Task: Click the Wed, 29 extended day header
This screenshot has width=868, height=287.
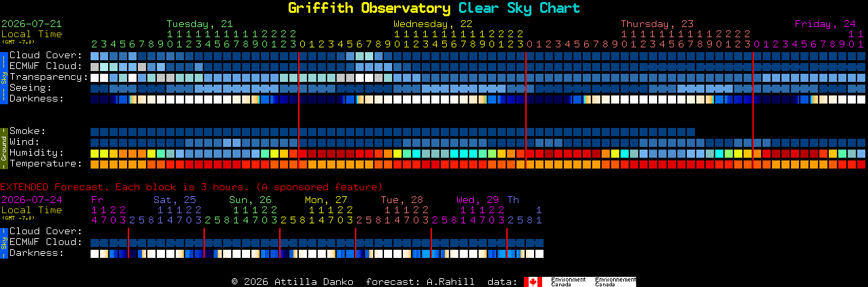Action: coord(477,200)
